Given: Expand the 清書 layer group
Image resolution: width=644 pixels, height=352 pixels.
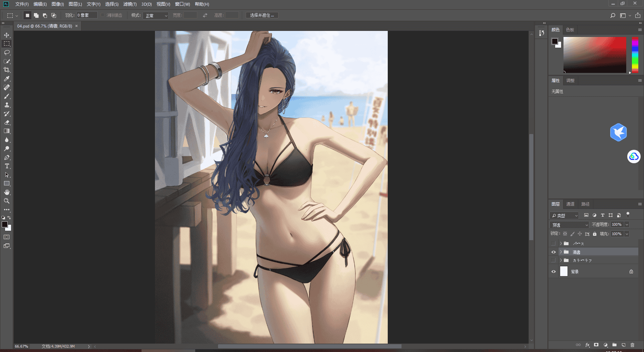Looking at the screenshot, I should tap(561, 252).
